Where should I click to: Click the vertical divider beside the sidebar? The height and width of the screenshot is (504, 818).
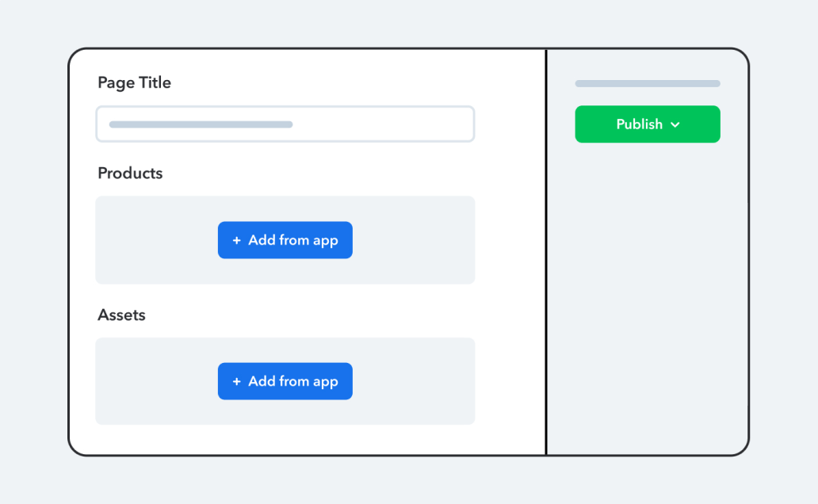tap(546, 252)
